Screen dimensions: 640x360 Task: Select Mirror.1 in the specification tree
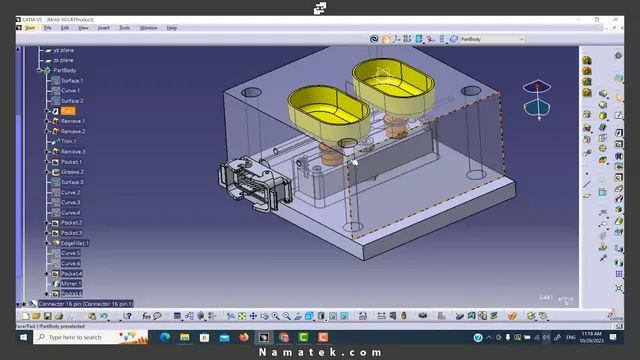pos(71,284)
